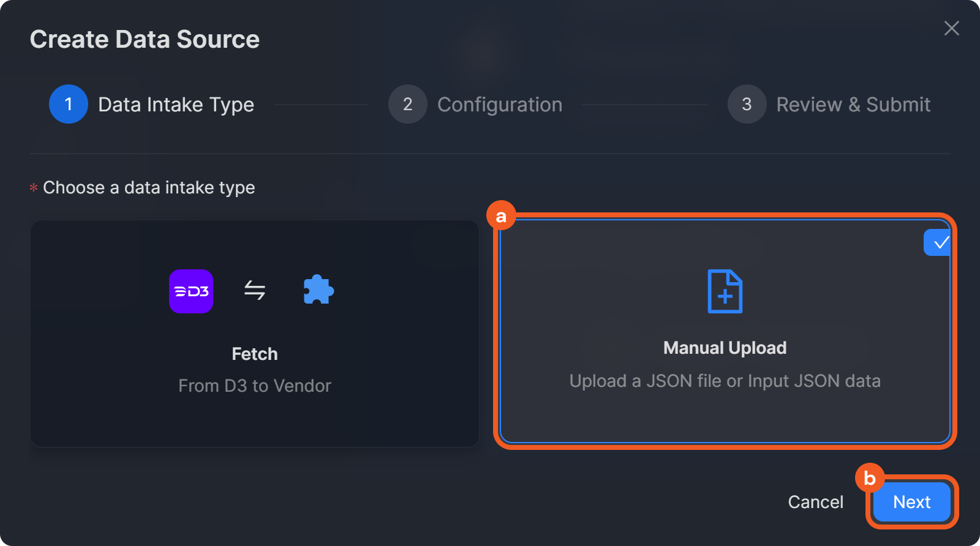Jump to the Review & Submit step label

coord(853,105)
